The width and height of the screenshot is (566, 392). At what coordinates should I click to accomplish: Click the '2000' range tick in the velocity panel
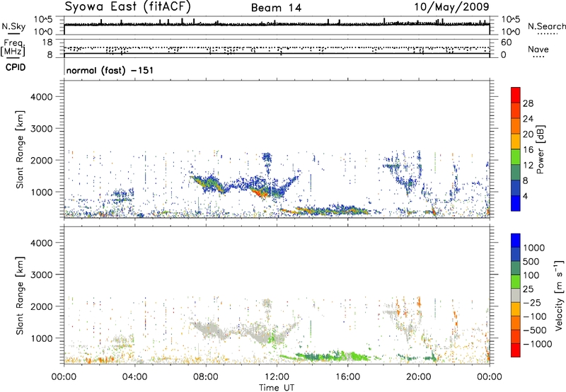42,306
